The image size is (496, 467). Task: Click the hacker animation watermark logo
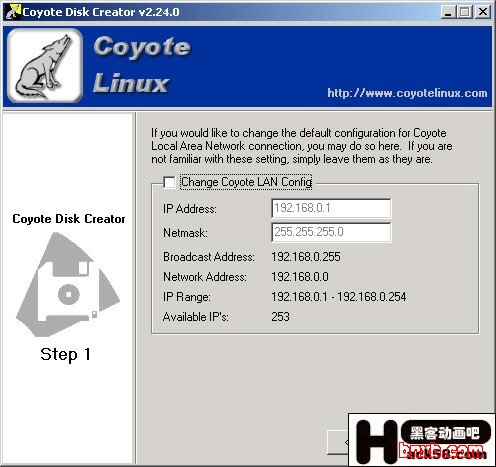tap(422, 440)
